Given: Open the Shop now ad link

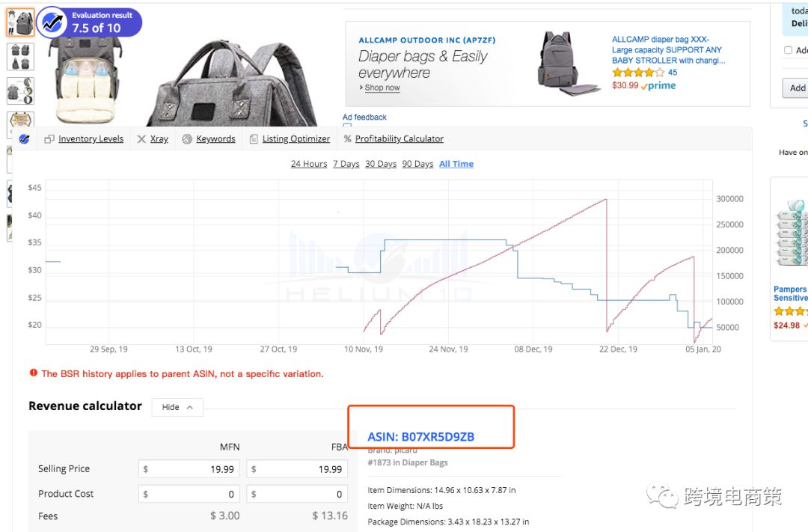Looking at the screenshot, I should click(x=382, y=88).
